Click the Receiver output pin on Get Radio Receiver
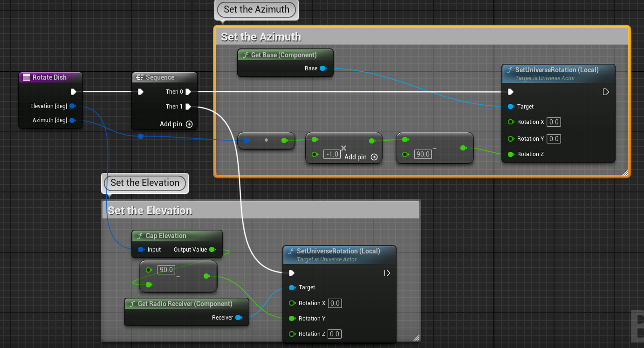The image size is (644, 348). [x=239, y=318]
